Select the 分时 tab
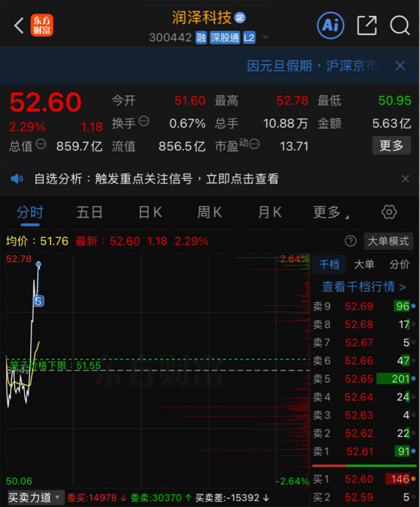The width and height of the screenshot is (420, 507). (x=30, y=213)
